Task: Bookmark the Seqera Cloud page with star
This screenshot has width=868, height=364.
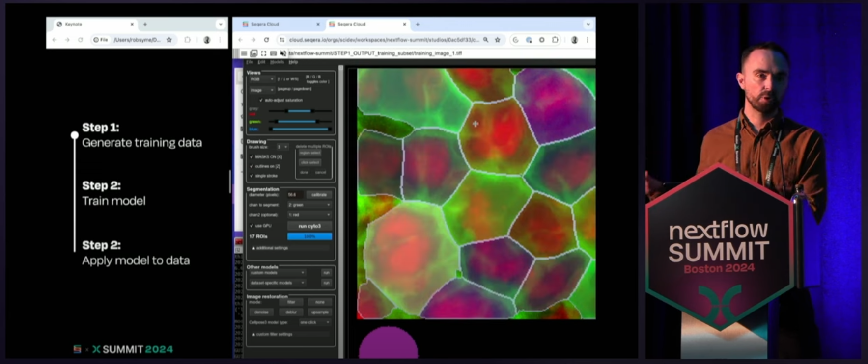Action: (x=498, y=40)
